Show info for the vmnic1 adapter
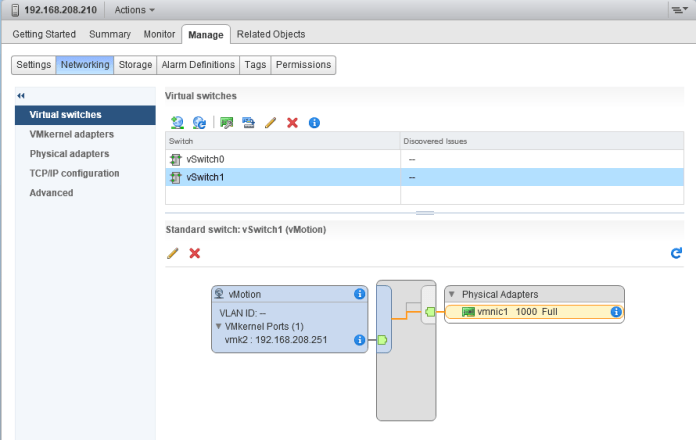696x440 pixels. pyautogui.click(x=616, y=312)
